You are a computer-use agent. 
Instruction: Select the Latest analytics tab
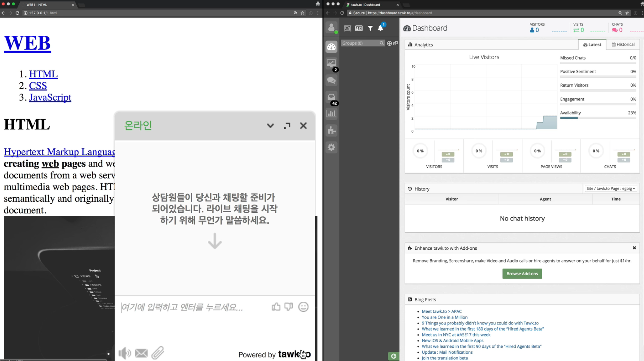(592, 45)
